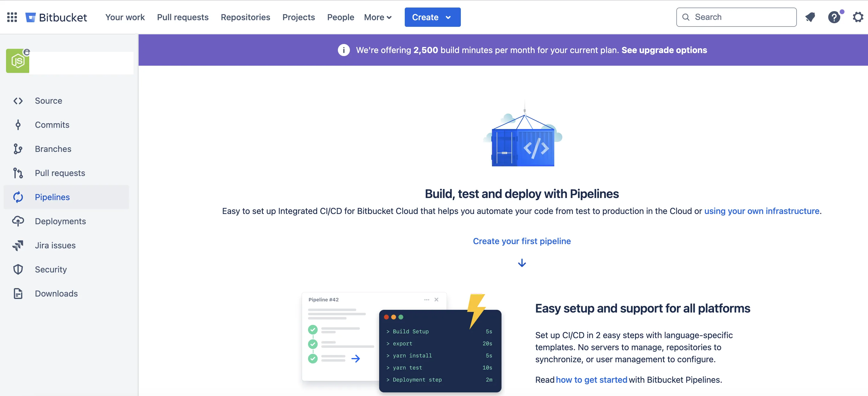Click the Commits sidebar icon
This screenshot has width=868, height=396.
pos(18,125)
